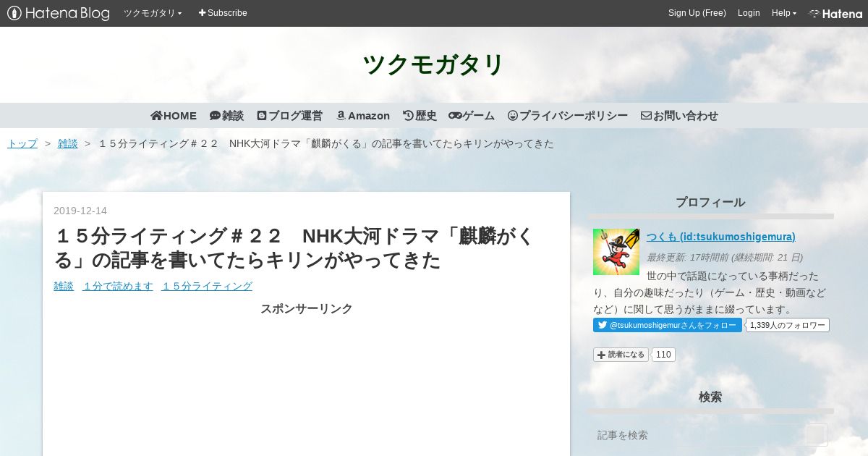Image resolution: width=868 pixels, height=456 pixels.
Task: Click Sign Up (Free)
Action: (697, 13)
